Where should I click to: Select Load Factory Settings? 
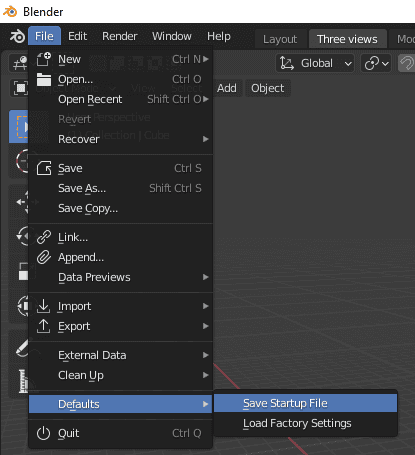click(x=306, y=423)
